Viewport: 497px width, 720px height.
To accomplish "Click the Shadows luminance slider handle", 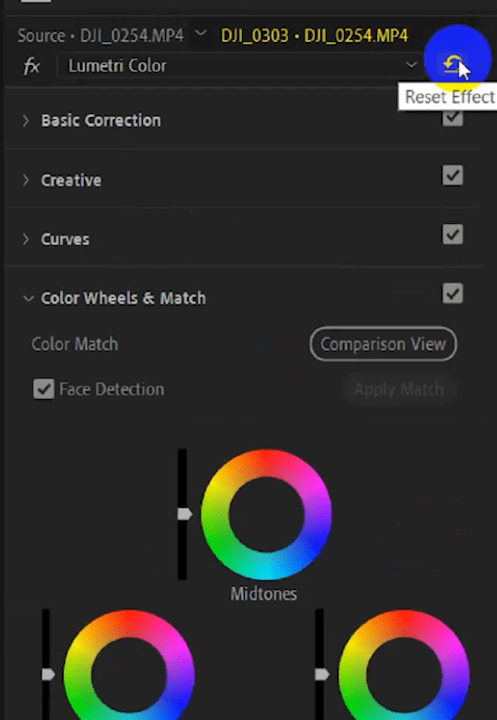I will pos(48,674).
